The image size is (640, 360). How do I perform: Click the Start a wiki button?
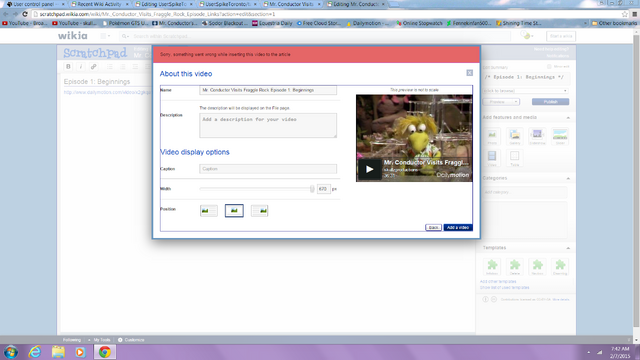coord(561,36)
